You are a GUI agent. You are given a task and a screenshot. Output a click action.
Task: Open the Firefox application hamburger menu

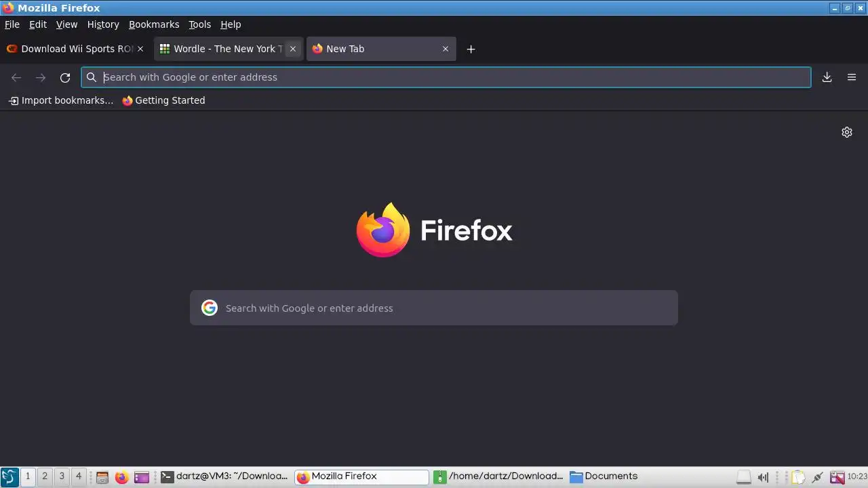[852, 77]
